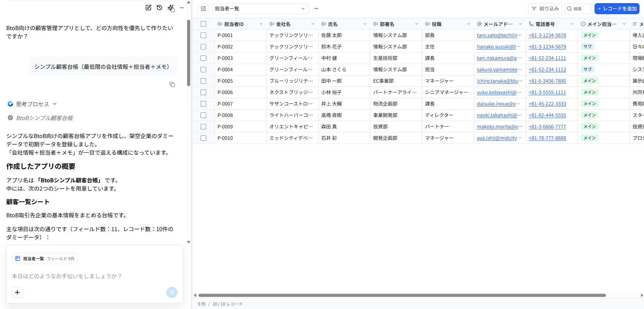This screenshot has width=644, height=309.
Task: Open email link aya.ishii@midcity…
Action: pos(499,138)
